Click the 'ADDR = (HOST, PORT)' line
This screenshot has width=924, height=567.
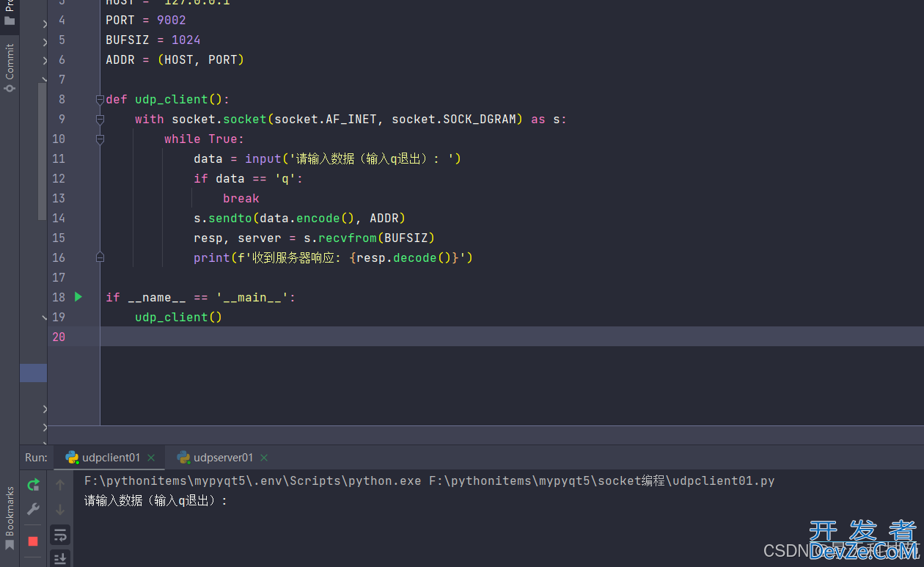pyautogui.click(x=175, y=59)
